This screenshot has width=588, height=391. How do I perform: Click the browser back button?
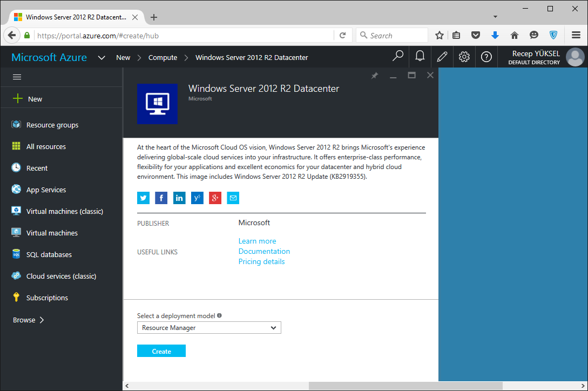(x=12, y=35)
